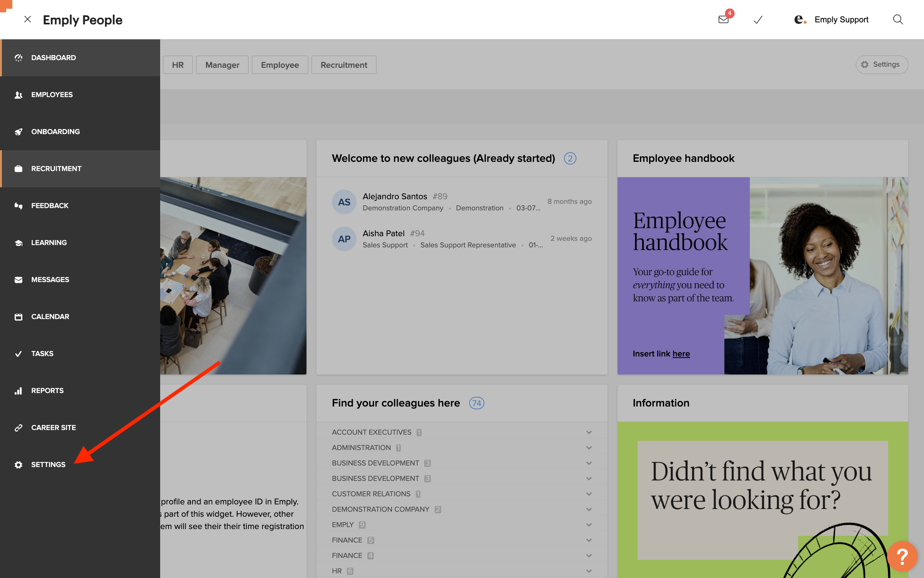Click the 'Didn't find what you were looking for?' banner

763,500
